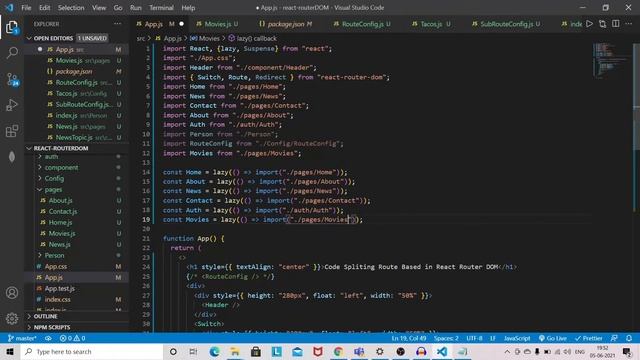Expand the component folder

61,168
